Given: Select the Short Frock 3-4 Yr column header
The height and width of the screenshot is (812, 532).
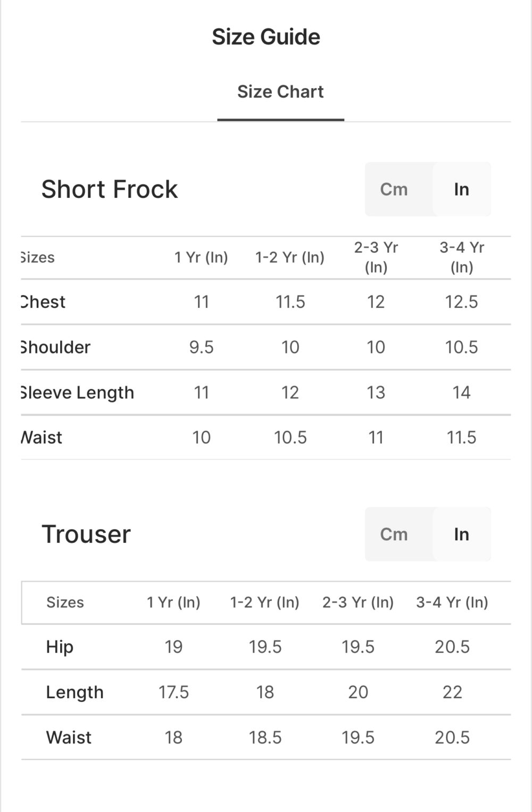Looking at the screenshot, I should 462,257.
